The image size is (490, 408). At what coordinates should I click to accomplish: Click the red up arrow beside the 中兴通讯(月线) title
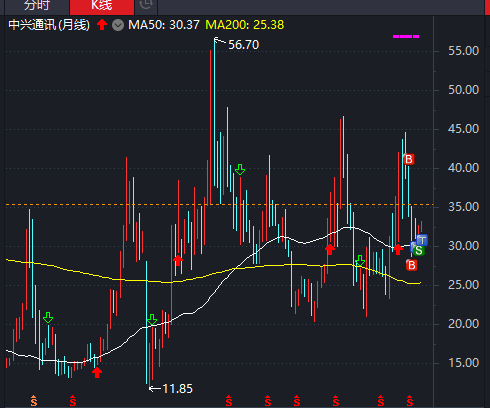(x=102, y=25)
